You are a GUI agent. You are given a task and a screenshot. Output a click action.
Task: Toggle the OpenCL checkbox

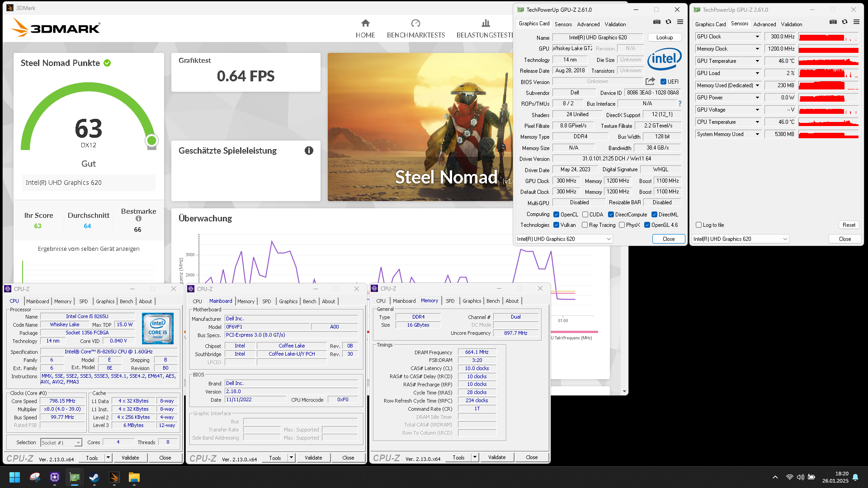(x=557, y=215)
